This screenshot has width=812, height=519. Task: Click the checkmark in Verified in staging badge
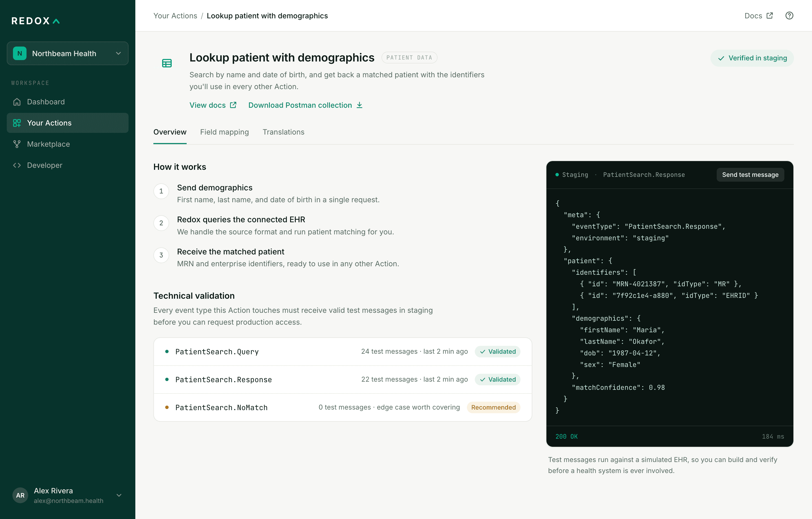point(721,58)
